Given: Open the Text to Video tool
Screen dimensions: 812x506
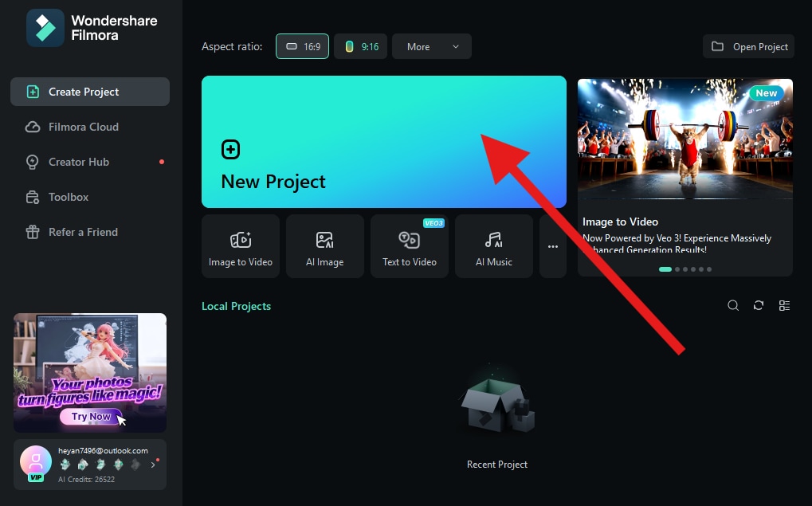Looking at the screenshot, I should coord(410,246).
